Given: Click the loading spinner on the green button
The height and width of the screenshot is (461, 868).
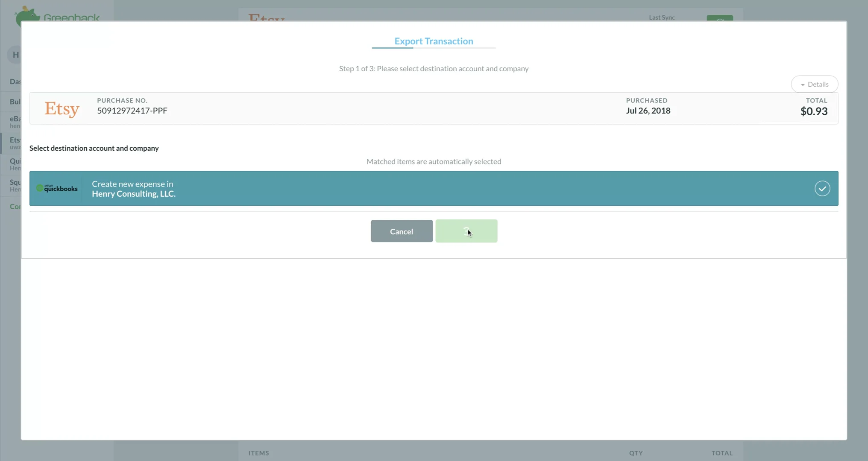Looking at the screenshot, I should [x=466, y=231].
